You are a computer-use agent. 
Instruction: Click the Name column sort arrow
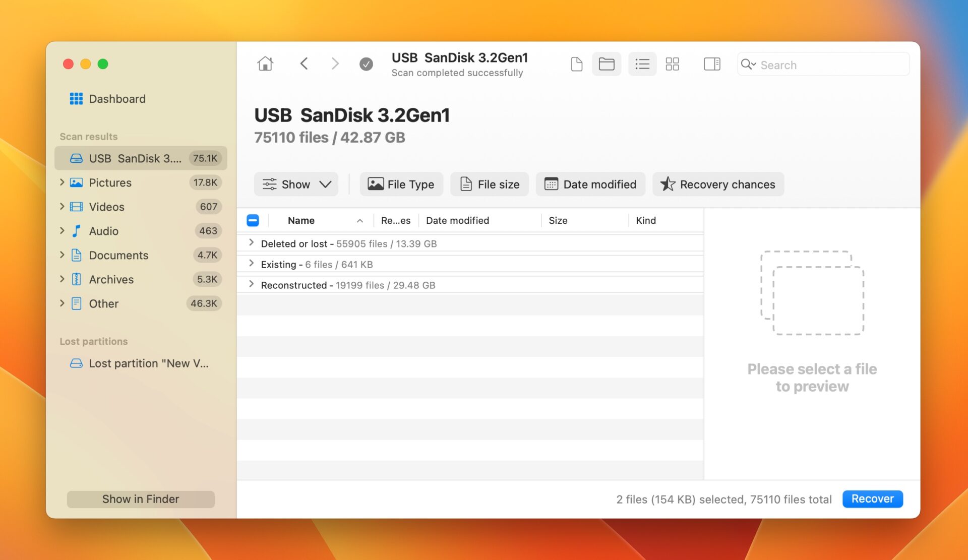(359, 221)
